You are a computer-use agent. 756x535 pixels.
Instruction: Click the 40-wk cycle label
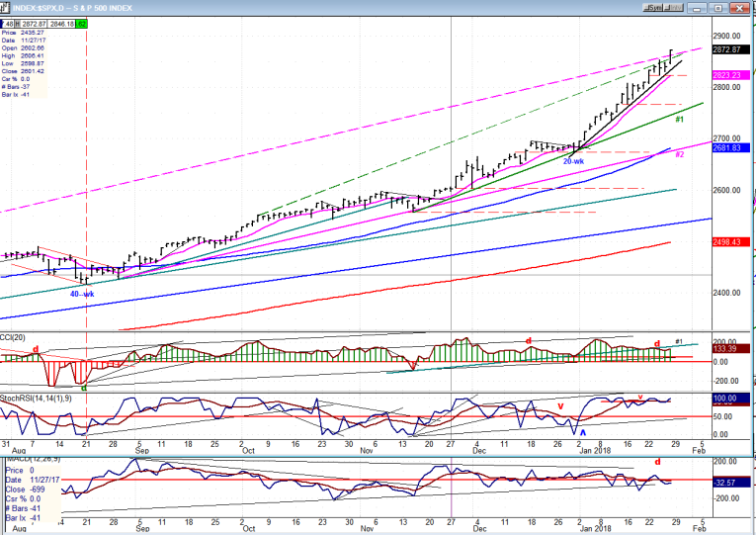pos(82,294)
